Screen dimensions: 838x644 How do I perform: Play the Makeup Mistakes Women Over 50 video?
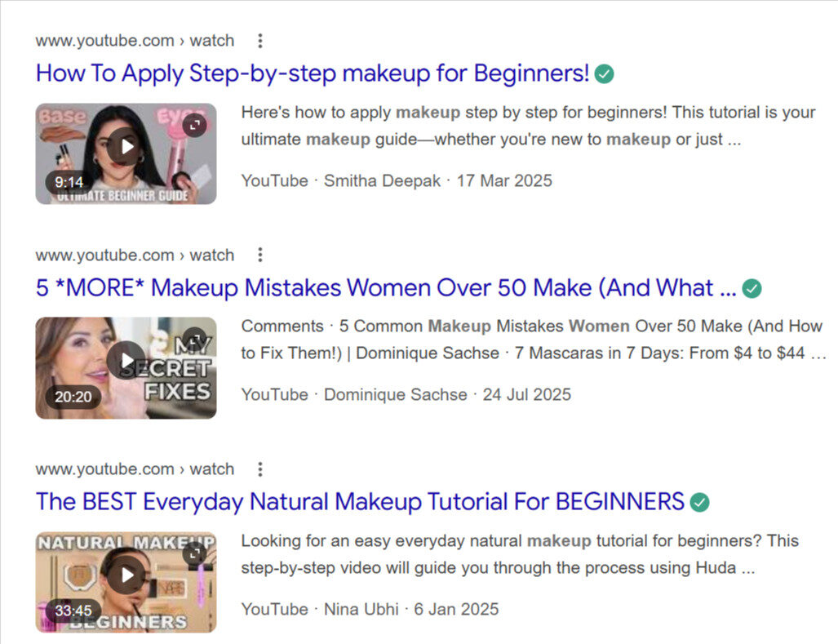[126, 361]
